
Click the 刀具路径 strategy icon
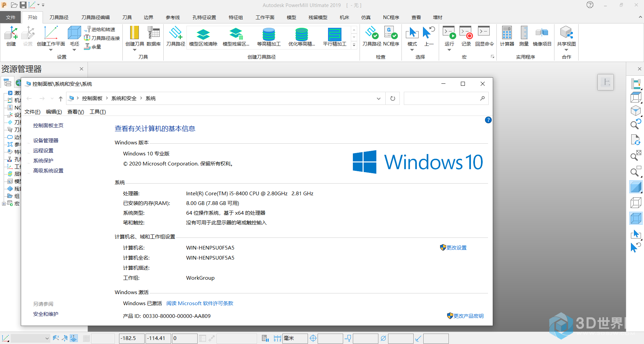175,36
